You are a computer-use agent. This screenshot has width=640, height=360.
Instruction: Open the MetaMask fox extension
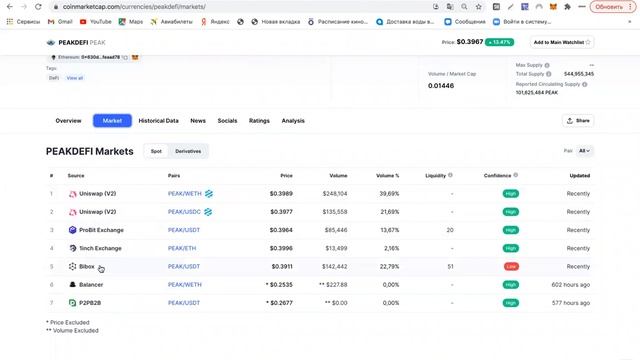pyautogui.click(x=553, y=7)
